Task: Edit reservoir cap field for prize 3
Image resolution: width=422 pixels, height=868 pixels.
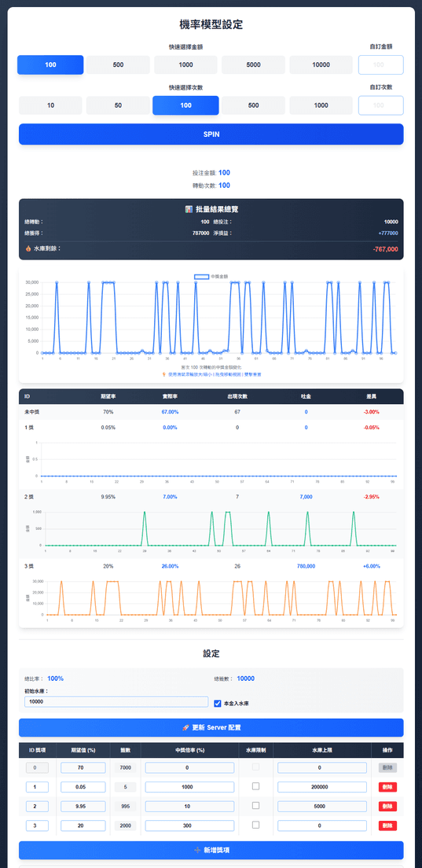Action: pos(322,826)
